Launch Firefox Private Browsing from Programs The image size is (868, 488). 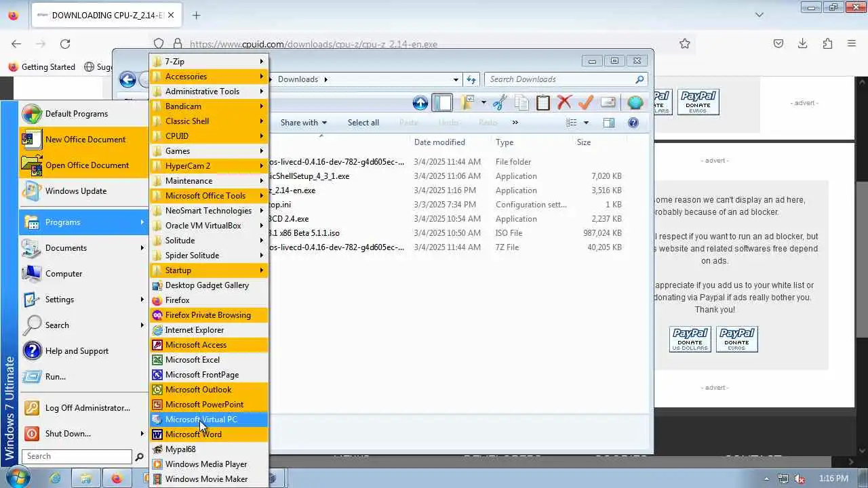point(209,315)
